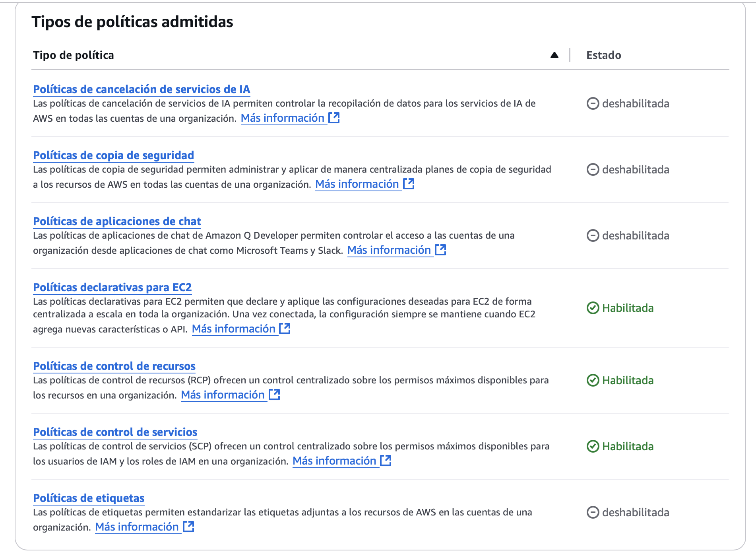Open Políticas de copia de seguridad link
Image resolution: width=756 pixels, height=560 pixels.
click(113, 155)
